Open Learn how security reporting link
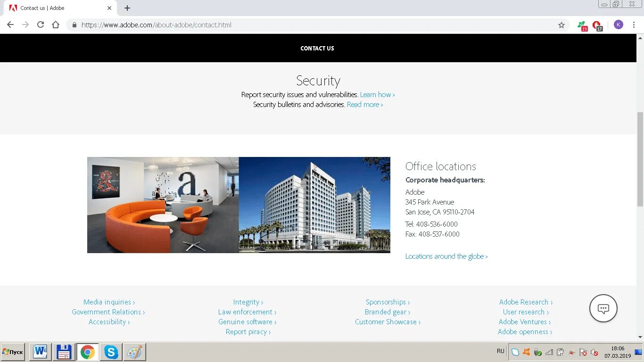Viewport: 644px width, 362px height. coord(377,95)
